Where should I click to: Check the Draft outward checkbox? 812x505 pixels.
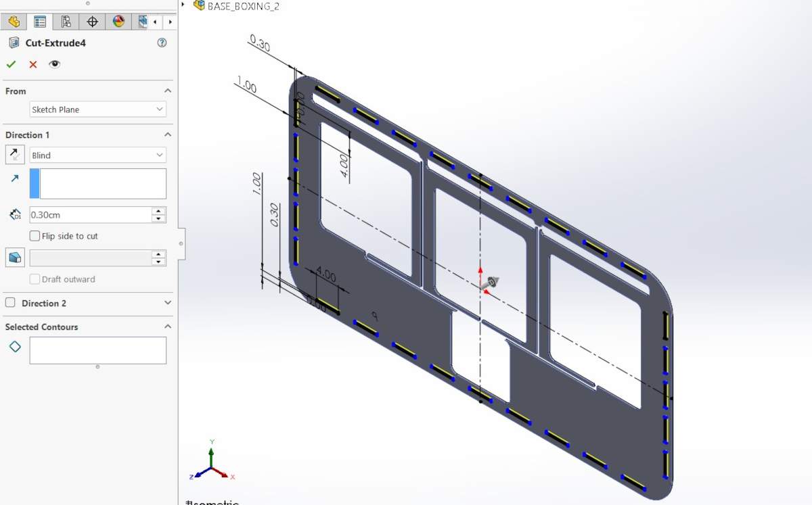pos(35,279)
